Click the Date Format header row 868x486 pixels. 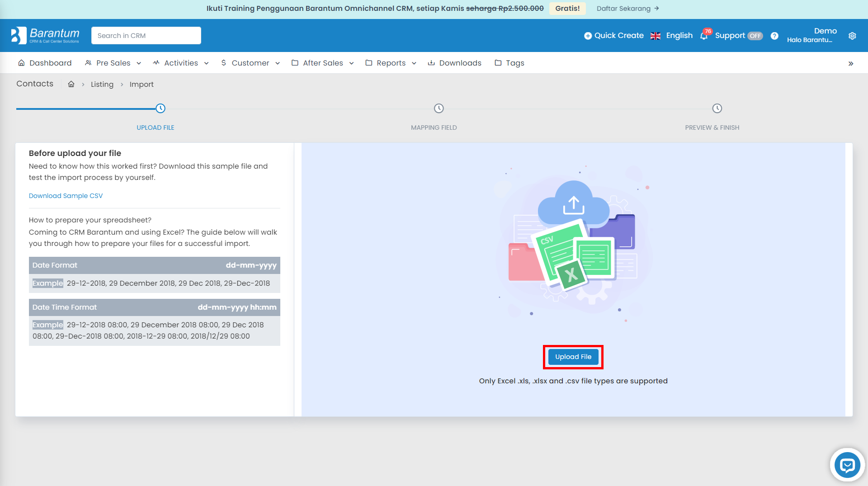pyautogui.click(x=155, y=265)
